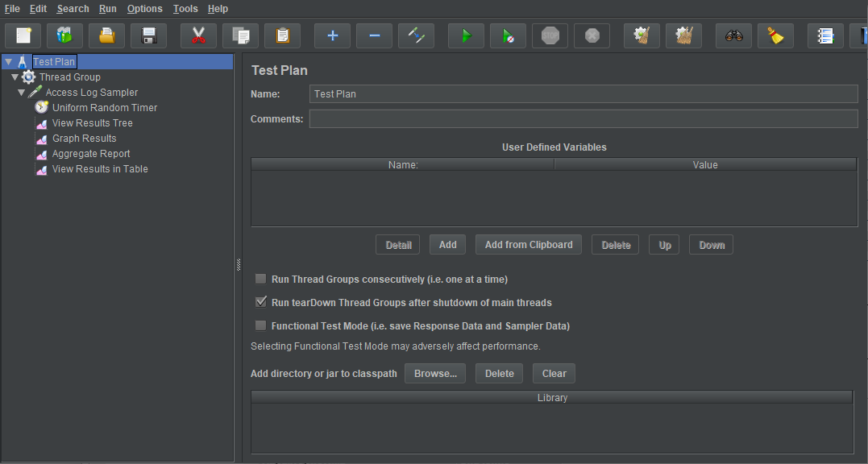
Task: Click the Open file folder icon
Action: (x=107, y=36)
